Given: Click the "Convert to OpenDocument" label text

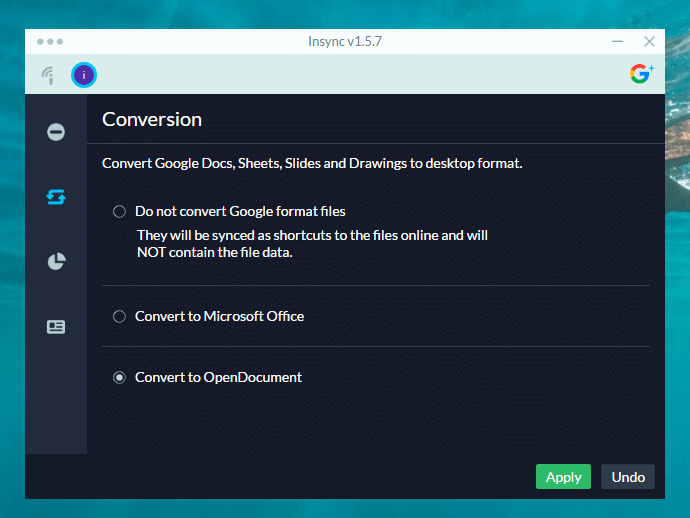Looking at the screenshot, I should 218,377.
